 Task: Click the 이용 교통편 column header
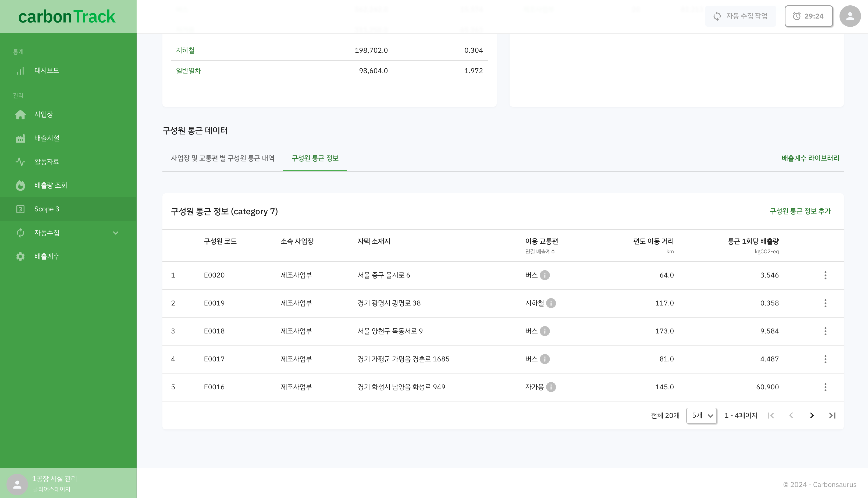(x=542, y=241)
